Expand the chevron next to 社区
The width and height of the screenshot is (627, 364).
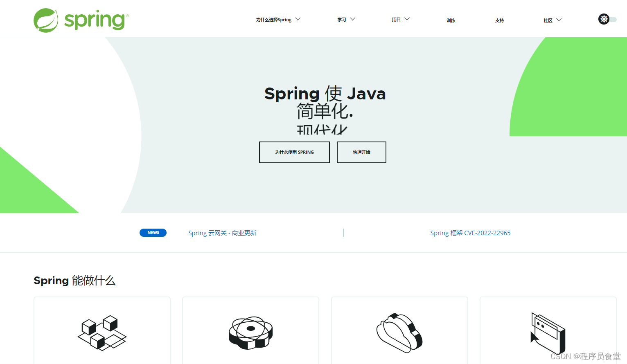click(559, 20)
